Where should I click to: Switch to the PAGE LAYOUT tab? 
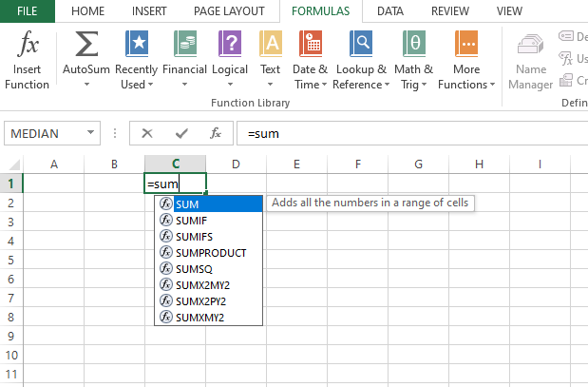pyautogui.click(x=229, y=11)
